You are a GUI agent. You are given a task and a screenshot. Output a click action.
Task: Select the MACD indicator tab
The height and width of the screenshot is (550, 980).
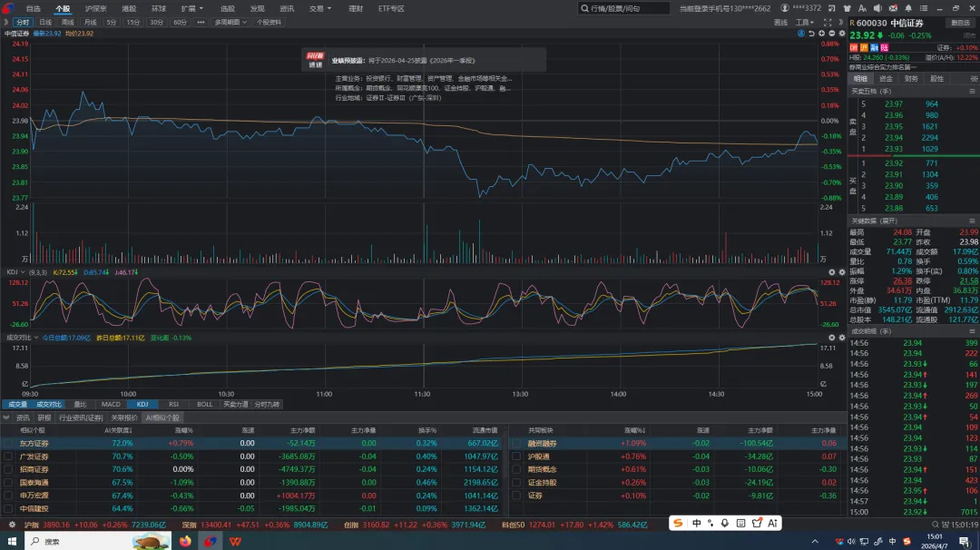[111, 405]
